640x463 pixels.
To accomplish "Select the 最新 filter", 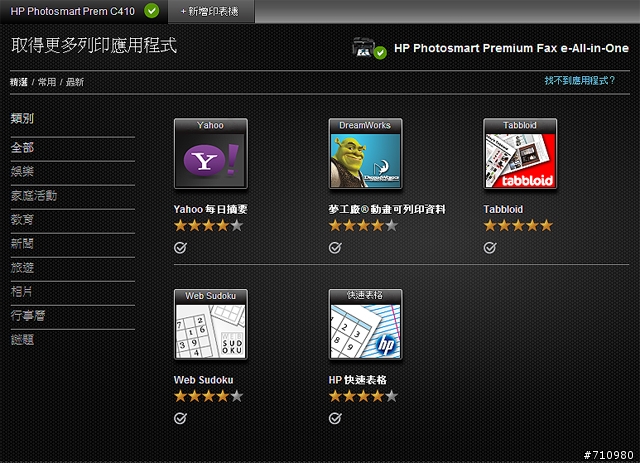I will pos(75,82).
